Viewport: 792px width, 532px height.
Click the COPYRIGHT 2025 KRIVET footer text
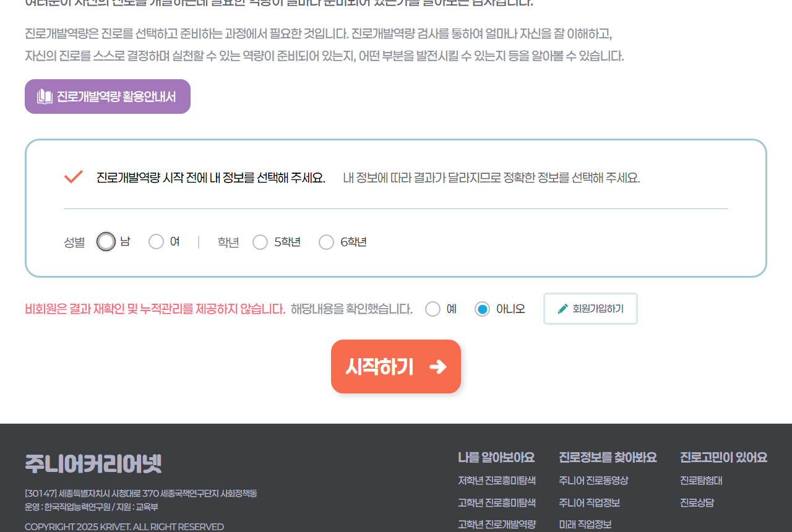124,527
